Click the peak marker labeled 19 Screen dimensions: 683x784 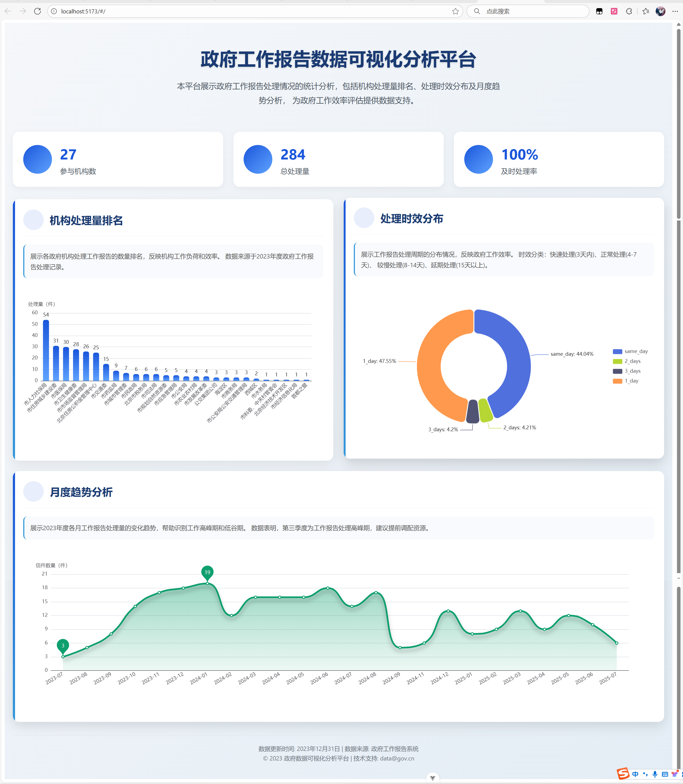tap(207, 572)
